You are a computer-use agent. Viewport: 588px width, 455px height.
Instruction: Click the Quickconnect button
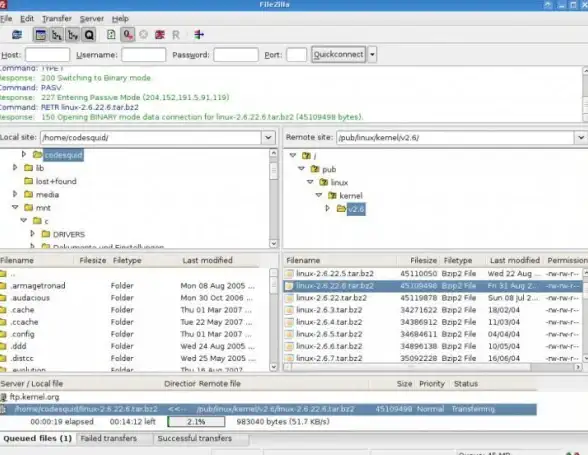pyautogui.click(x=338, y=55)
